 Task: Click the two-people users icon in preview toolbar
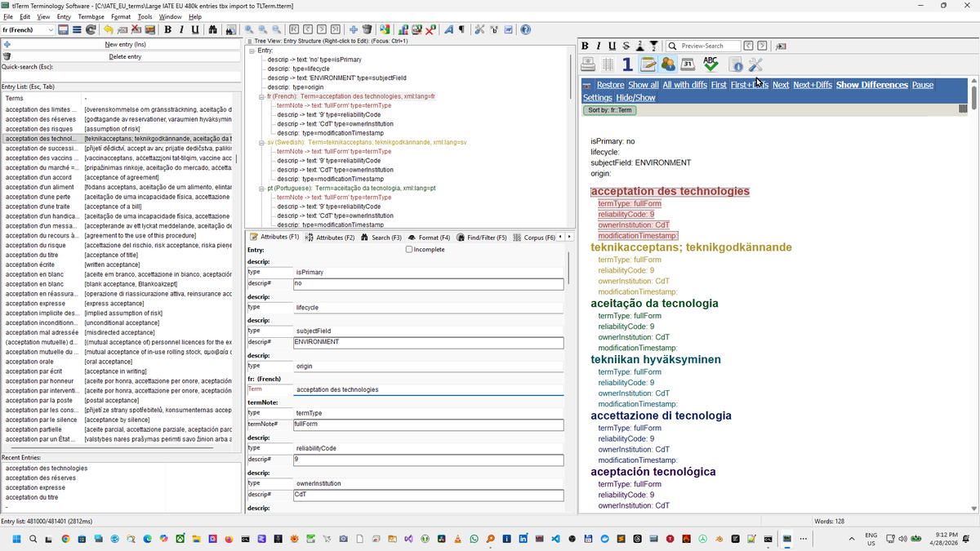coord(668,64)
